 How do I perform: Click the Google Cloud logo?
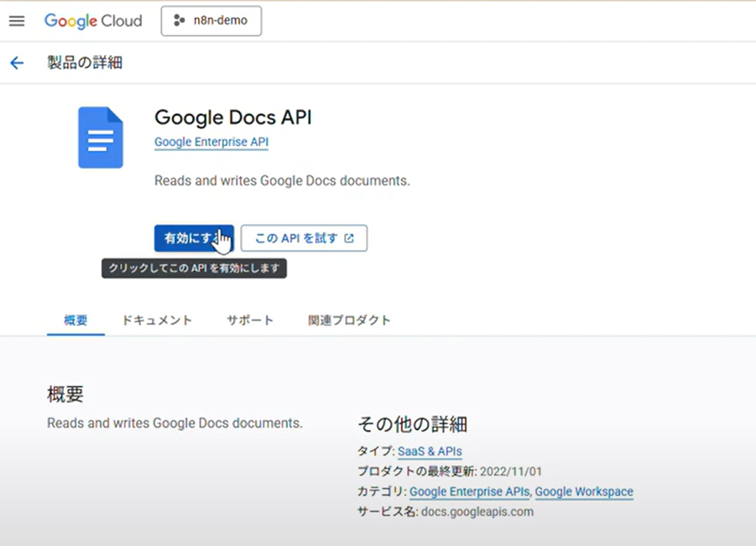tap(93, 21)
